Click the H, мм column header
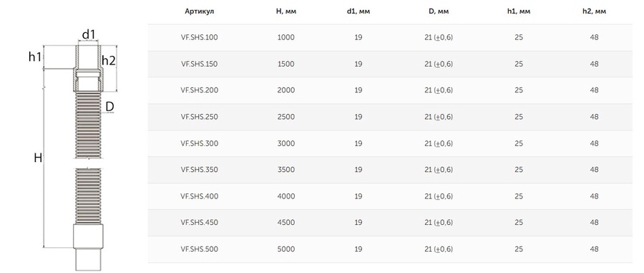The width and height of the screenshot is (644, 273). click(x=286, y=11)
